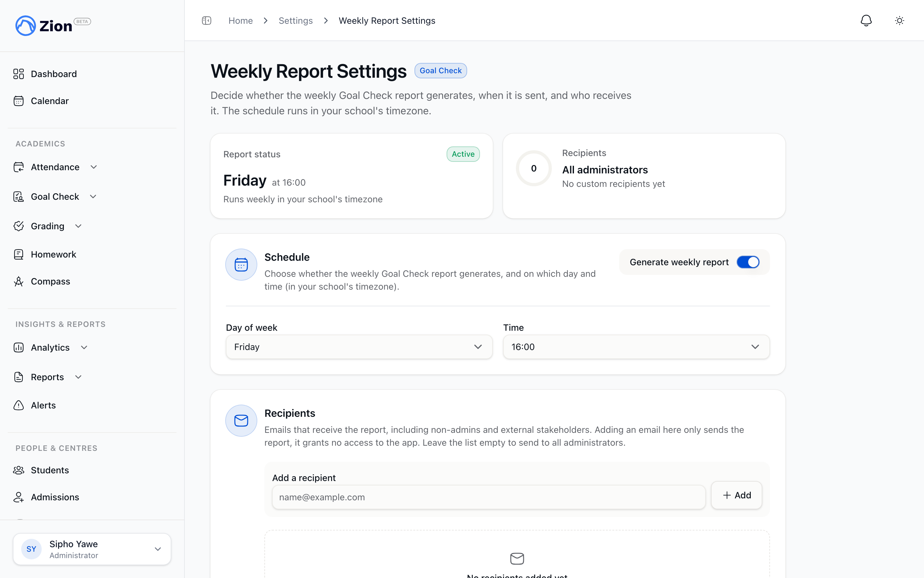Switch theme with the sun icon
The height and width of the screenshot is (578, 924).
point(899,21)
